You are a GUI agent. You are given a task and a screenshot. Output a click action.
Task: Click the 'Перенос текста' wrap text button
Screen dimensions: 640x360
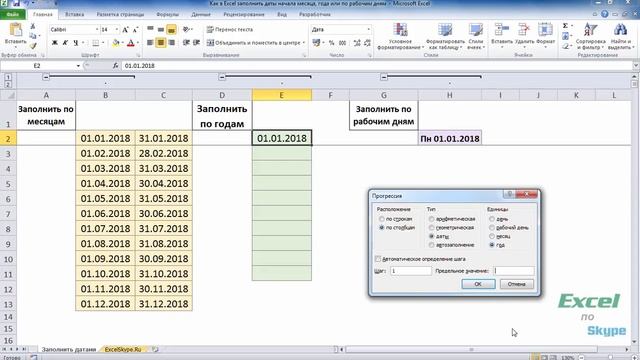click(x=230, y=29)
